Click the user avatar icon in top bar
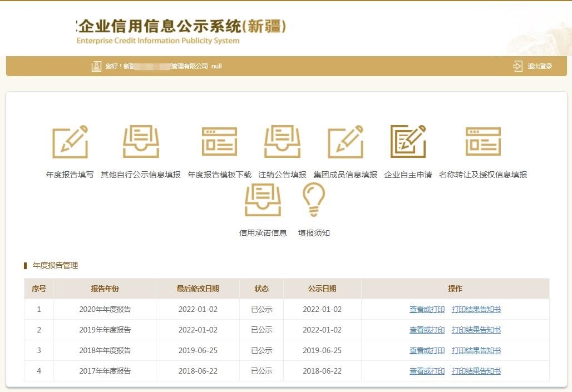572x392 pixels. click(96, 66)
